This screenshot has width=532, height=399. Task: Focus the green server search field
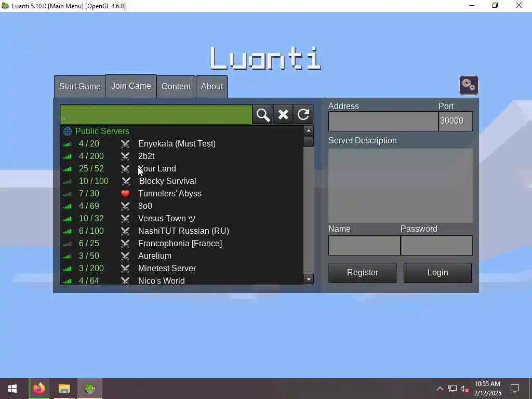click(156, 115)
